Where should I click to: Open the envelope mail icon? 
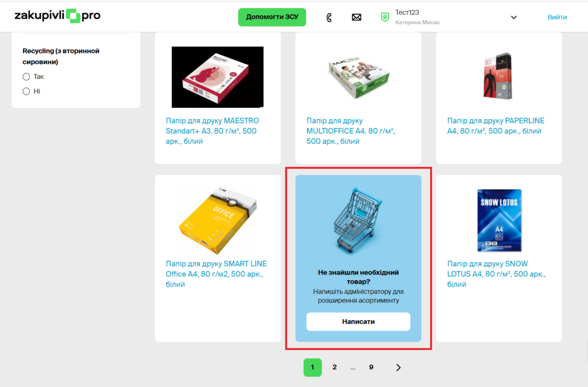357,17
